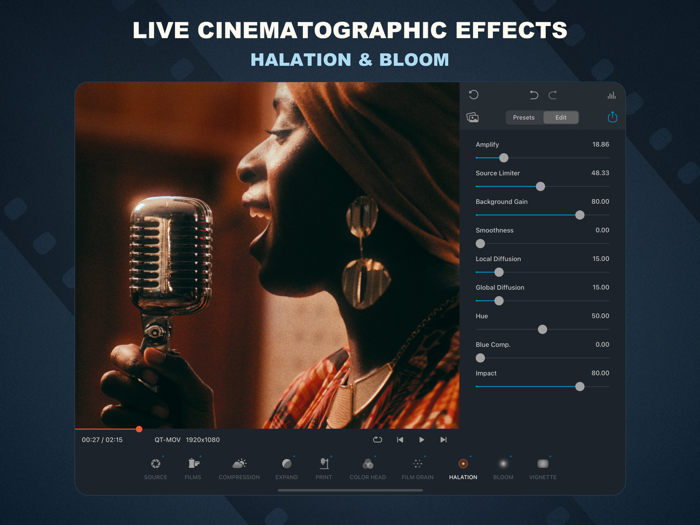Image resolution: width=700 pixels, height=525 pixels.
Task: Click the 1920x1080 resolution label
Action: click(203, 440)
